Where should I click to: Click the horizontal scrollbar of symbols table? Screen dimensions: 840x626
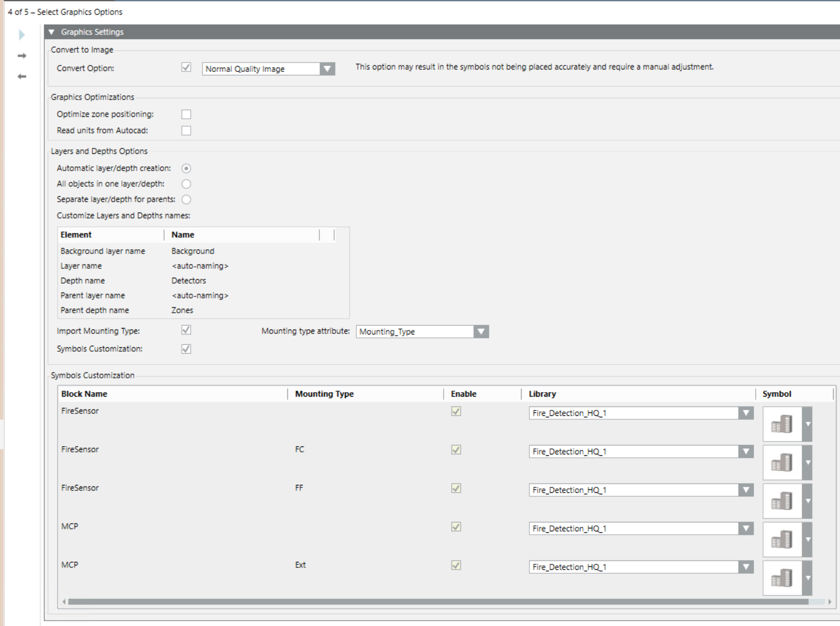(438, 602)
